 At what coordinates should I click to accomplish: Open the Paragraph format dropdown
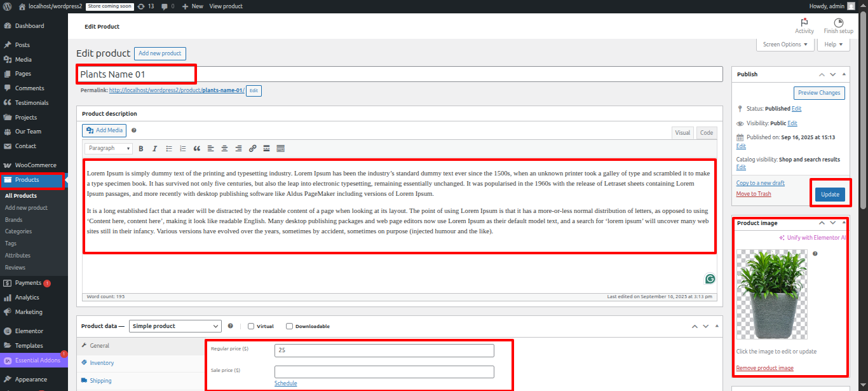pyautogui.click(x=108, y=149)
